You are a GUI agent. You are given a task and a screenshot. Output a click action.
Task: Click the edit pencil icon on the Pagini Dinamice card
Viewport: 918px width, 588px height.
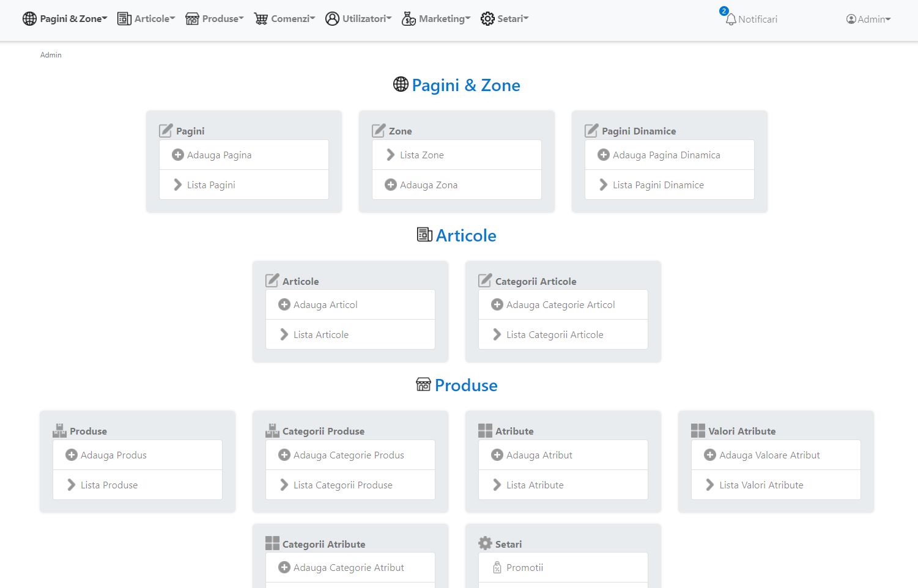[591, 131]
